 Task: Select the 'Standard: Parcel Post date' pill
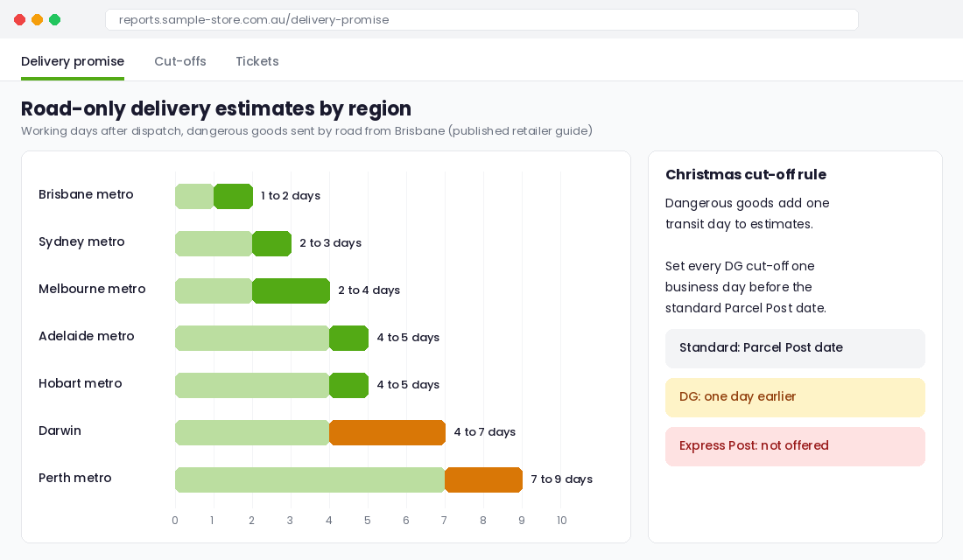pyautogui.click(x=795, y=348)
